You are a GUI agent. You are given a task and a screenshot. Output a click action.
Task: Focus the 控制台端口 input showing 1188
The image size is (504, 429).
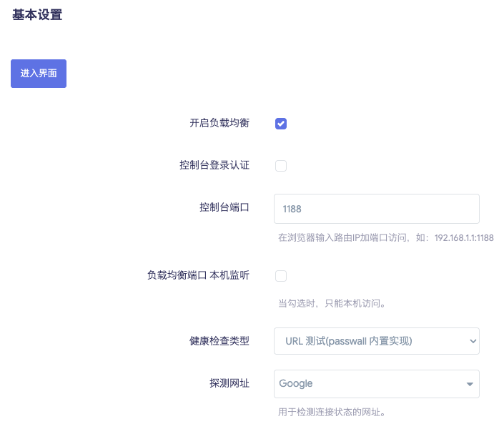(x=376, y=209)
